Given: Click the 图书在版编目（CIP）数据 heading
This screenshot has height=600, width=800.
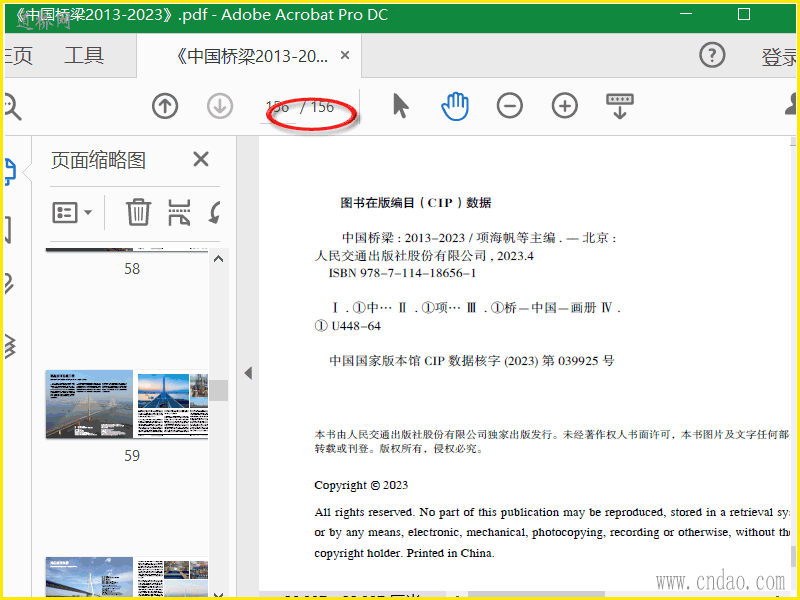Looking at the screenshot, I should (x=415, y=203).
